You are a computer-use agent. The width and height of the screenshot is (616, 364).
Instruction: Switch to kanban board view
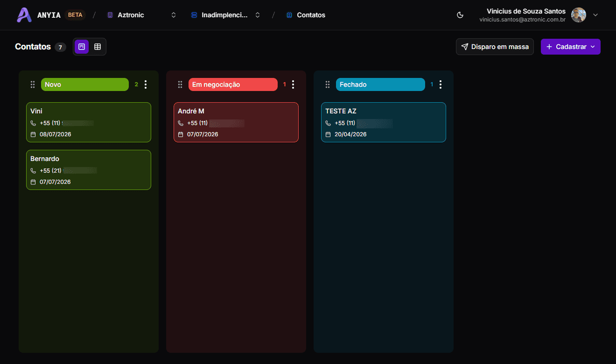pos(82,47)
